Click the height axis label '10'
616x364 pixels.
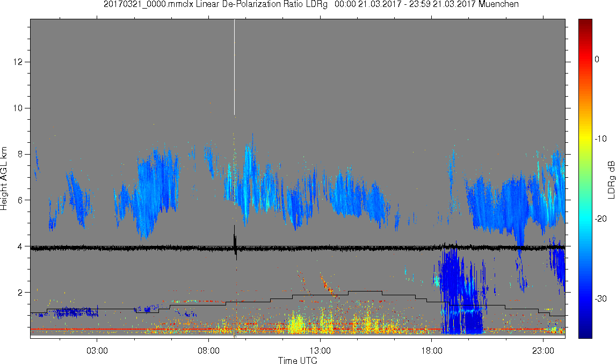coord(17,108)
